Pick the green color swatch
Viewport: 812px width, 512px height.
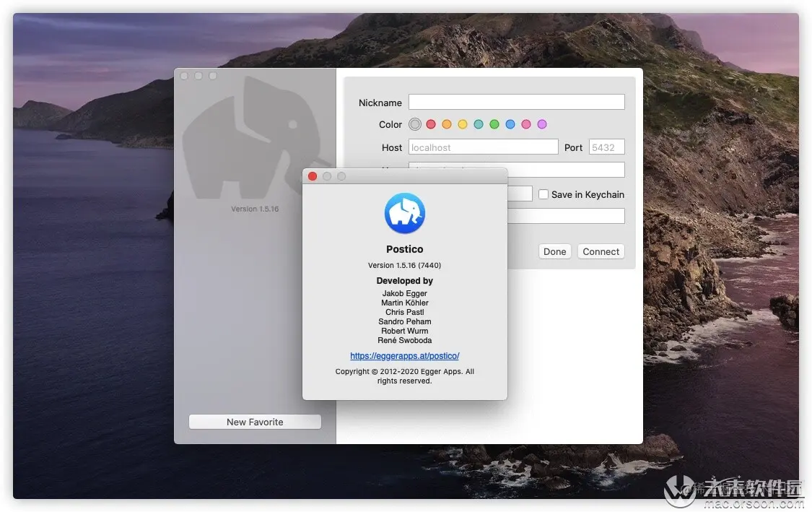tap(494, 124)
